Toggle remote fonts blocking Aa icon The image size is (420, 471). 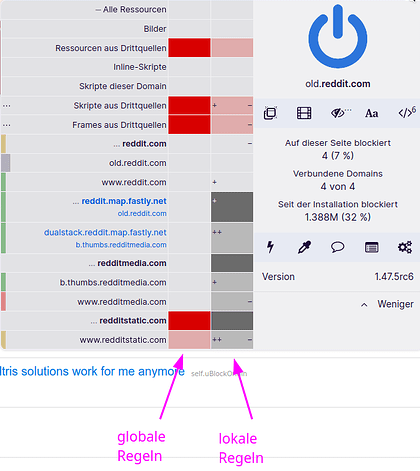pyautogui.click(x=372, y=113)
